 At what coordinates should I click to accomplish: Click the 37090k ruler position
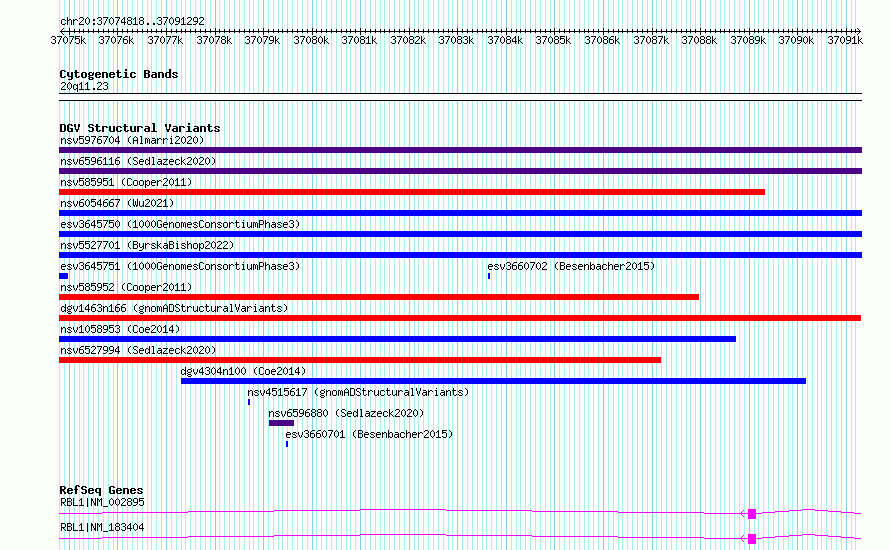tap(796, 40)
